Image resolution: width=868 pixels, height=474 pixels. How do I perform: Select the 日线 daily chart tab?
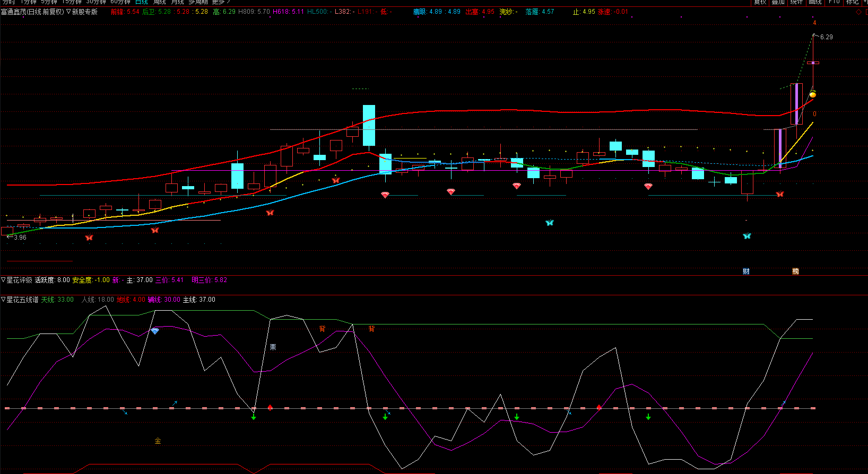coord(142,2)
